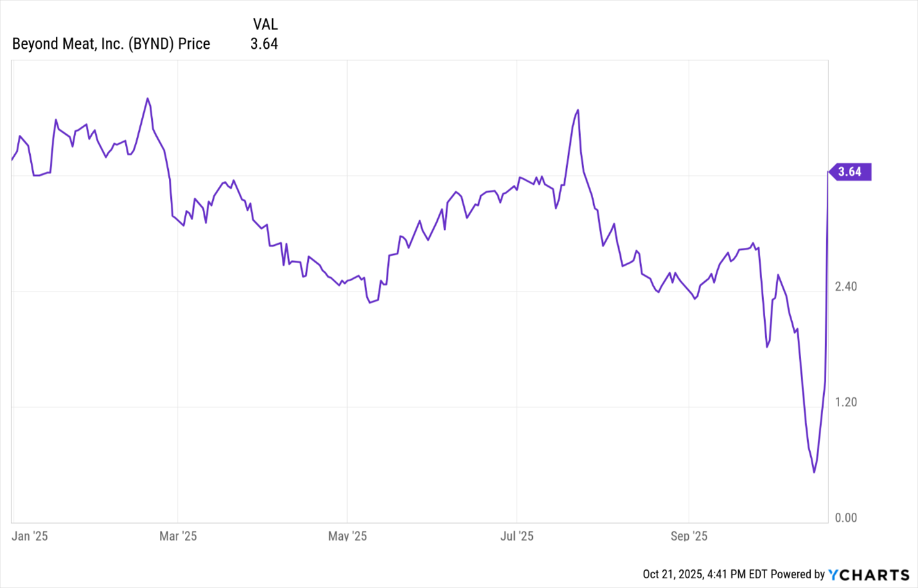Click the Sep '25 date label
The height and width of the screenshot is (588, 918).
(689, 536)
